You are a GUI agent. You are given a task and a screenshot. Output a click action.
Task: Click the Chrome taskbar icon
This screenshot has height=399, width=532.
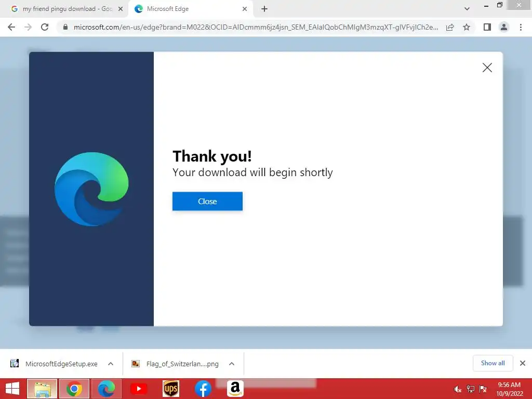74,389
